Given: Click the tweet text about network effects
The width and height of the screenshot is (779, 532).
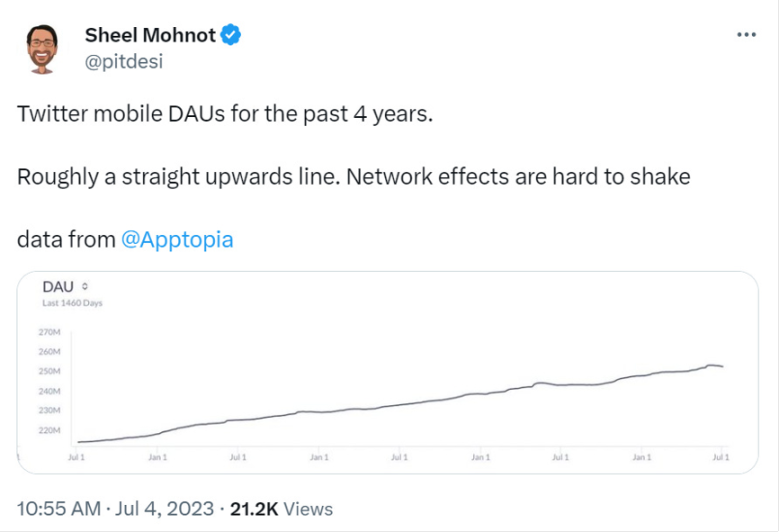Looking at the screenshot, I should tap(354, 177).
